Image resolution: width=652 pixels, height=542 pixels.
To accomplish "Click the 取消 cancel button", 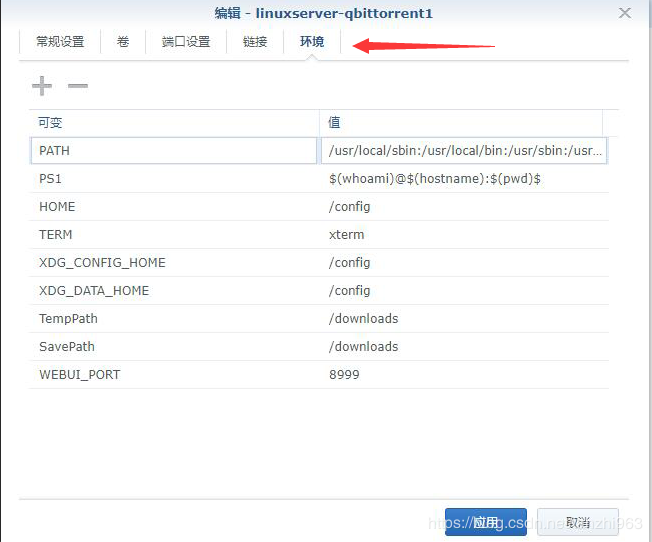I will point(578,522).
